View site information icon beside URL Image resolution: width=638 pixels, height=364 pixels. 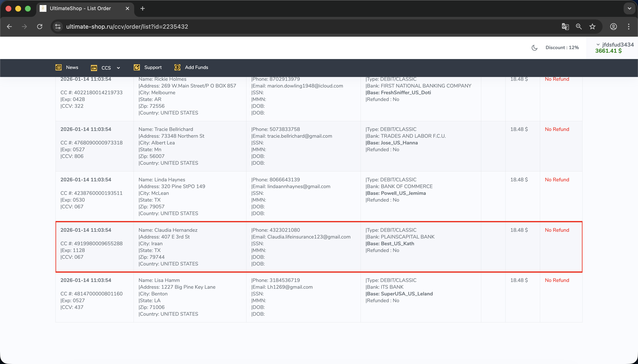[58, 27]
